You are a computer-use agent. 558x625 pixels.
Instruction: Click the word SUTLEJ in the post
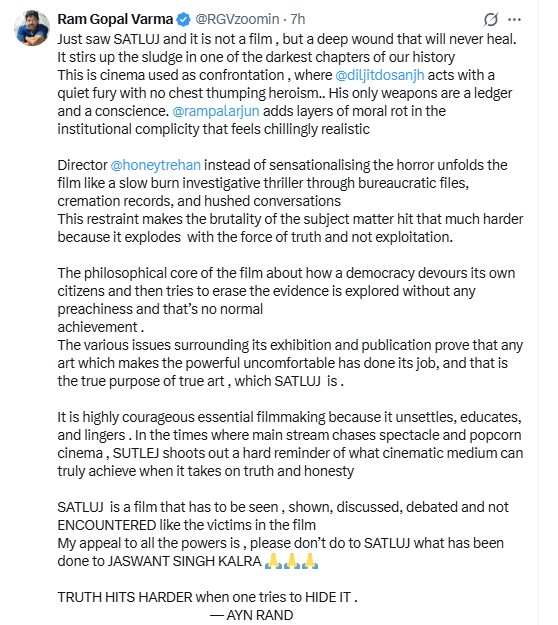(136, 453)
